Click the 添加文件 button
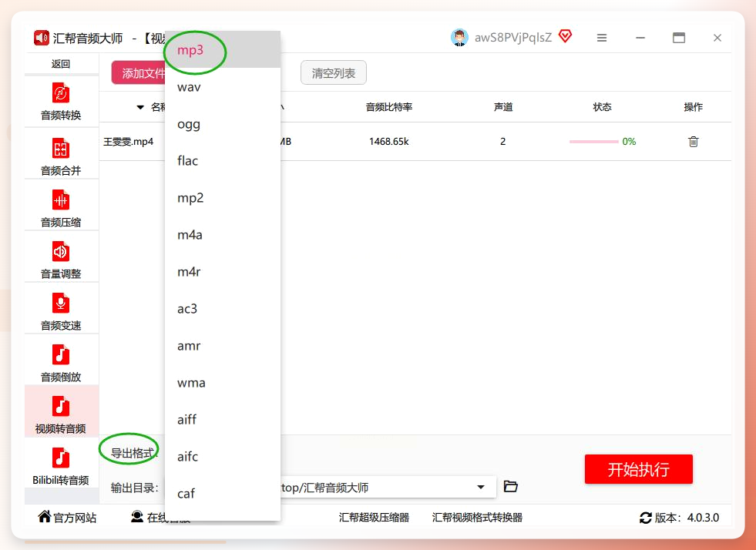This screenshot has height=550, width=756. (139, 72)
